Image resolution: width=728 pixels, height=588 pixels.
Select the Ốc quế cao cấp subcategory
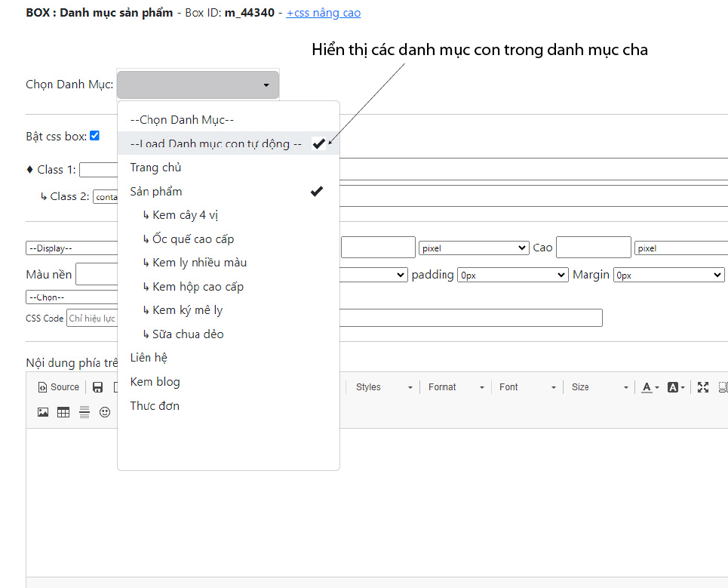coord(229,239)
